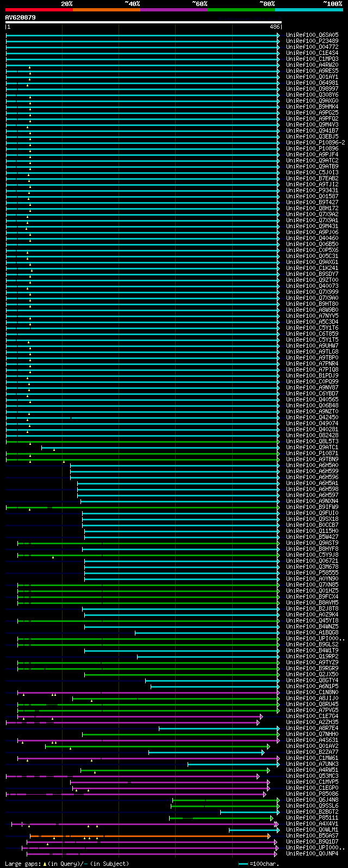Viewport: 348px width, 868px height.
Task: Open hit UniRef100_A4RW20
Action: coord(312,65)
